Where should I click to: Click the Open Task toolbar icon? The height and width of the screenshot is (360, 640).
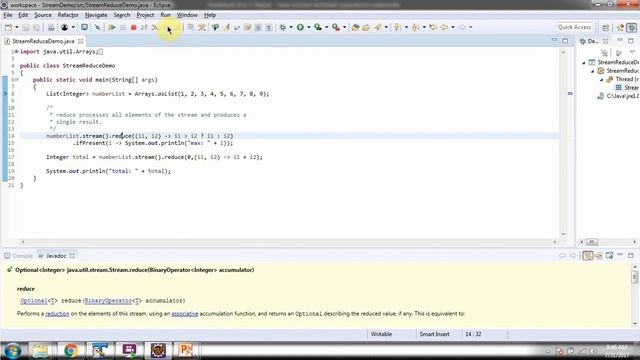(366, 27)
